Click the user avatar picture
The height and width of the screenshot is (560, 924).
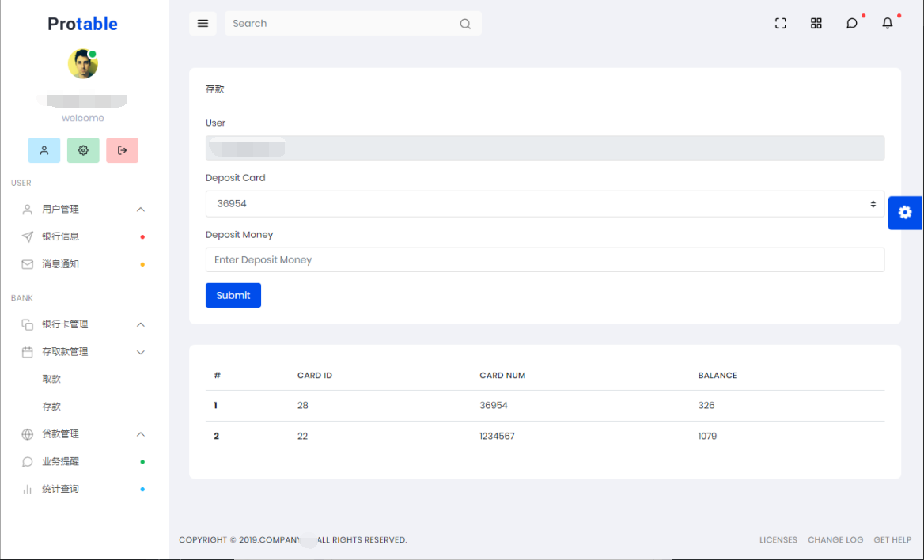82,63
